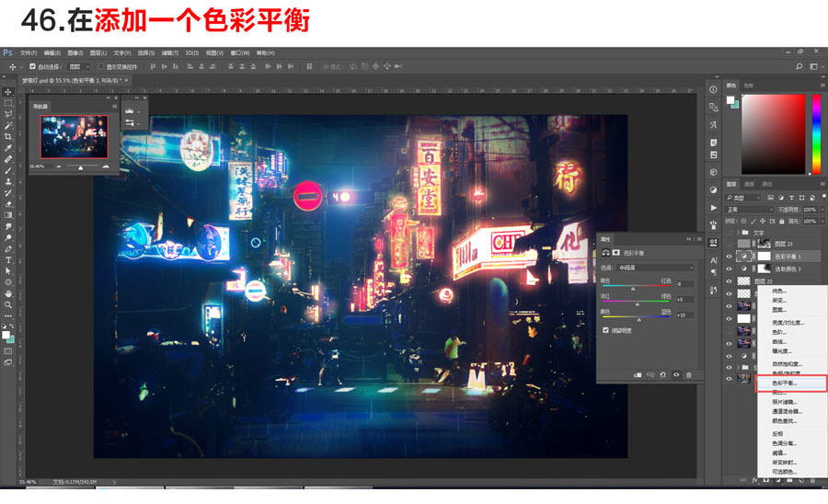This screenshot has height=504, width=828.
Task: Select the Zoom tool
Action: coord(8,305)
